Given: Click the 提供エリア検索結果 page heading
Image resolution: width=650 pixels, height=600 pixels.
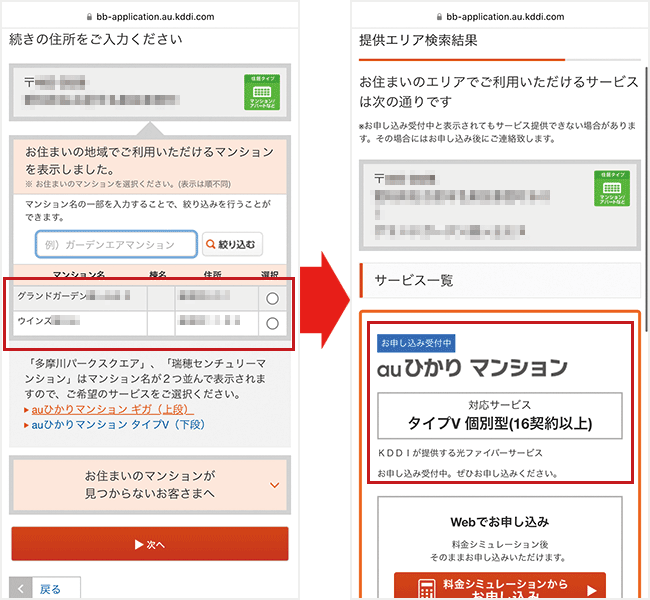Looking at the screenshot, I should click(418, 40).
